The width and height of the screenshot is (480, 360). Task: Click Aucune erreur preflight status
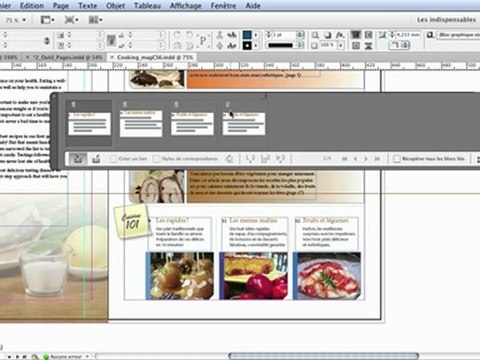pos(66,357)
